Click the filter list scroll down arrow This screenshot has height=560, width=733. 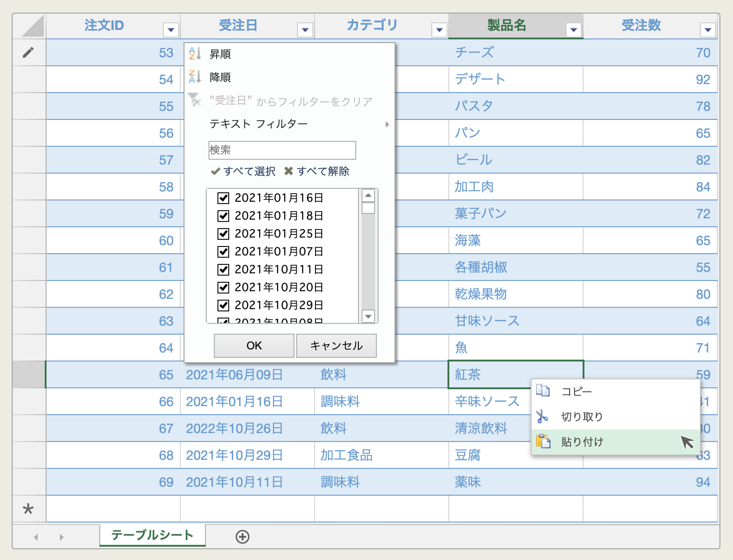pyautogui.click(x=368, y=316)
